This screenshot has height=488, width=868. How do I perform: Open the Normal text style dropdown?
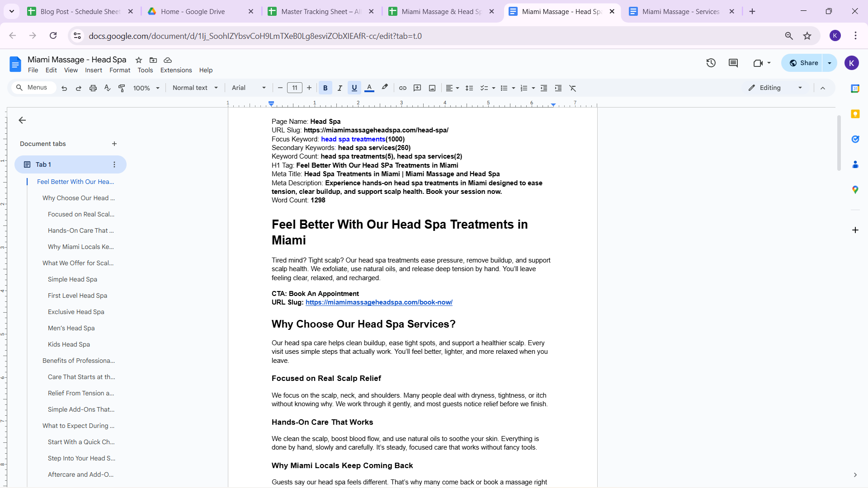click(195, 88)
